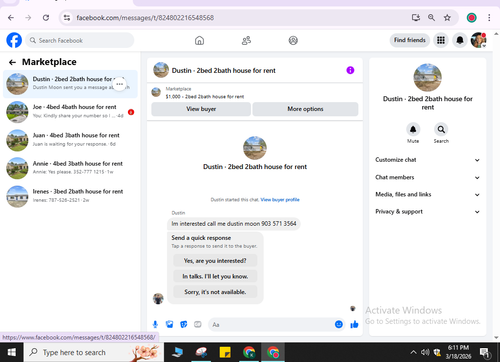
Task: Open listing thumbnail in right info panel
Action: coord(428,77)
